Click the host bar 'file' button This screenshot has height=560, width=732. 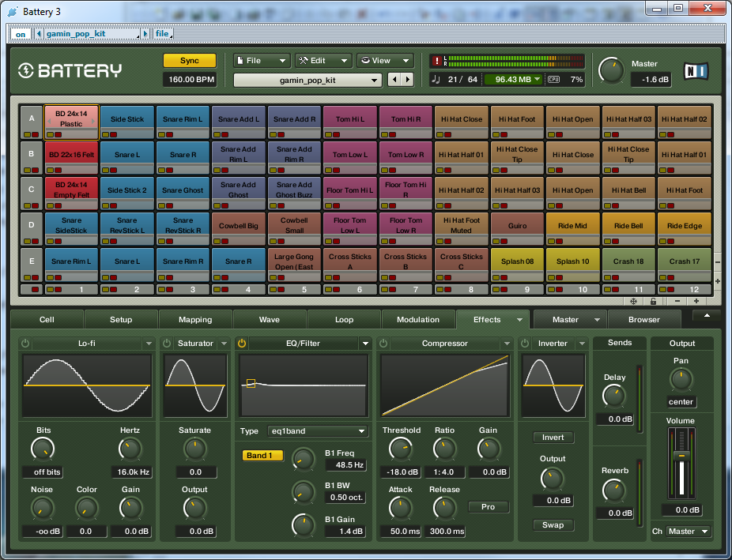tap(163, 34)
